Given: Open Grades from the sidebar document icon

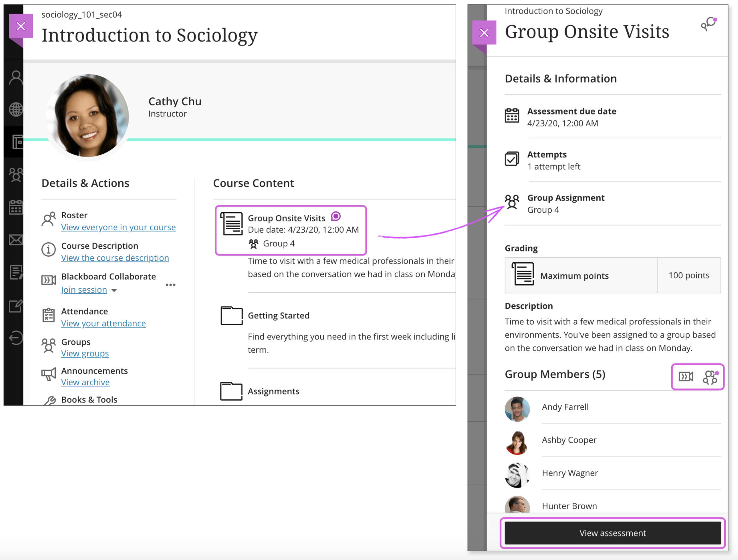Looking at the screenshot, I should click(x=16, y=272).
